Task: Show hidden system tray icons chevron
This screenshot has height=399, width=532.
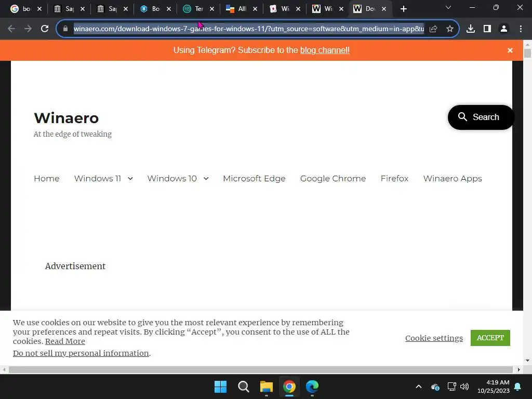Action: pos(419,387)
